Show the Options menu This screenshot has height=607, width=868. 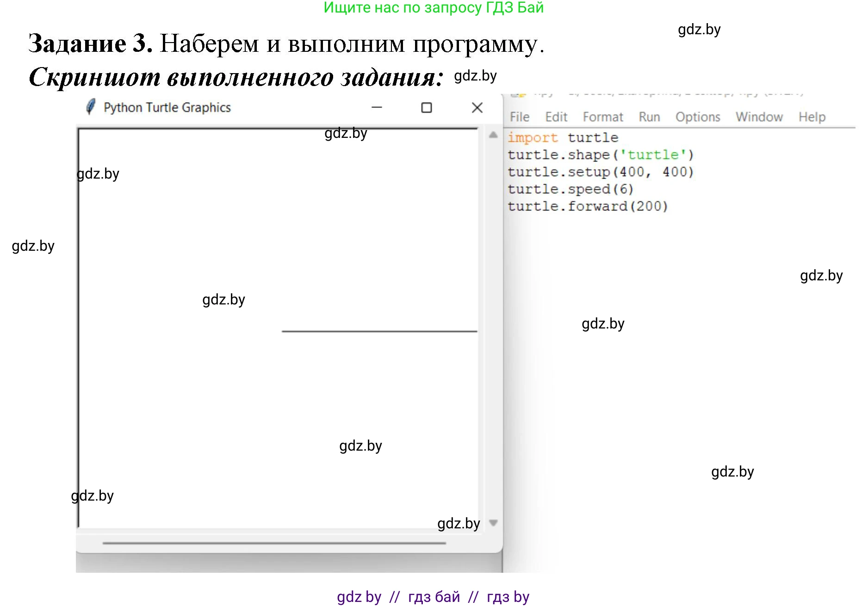coord(697,117)
